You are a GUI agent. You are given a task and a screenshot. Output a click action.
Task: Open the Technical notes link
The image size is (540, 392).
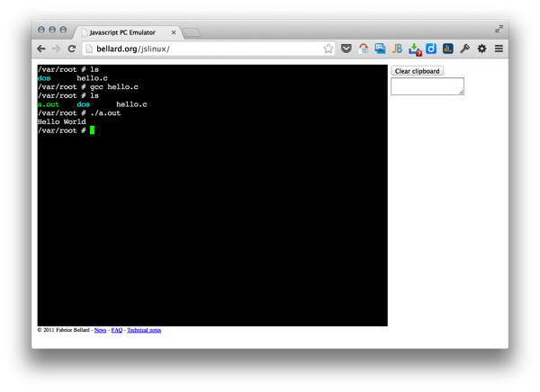point(144,330)
